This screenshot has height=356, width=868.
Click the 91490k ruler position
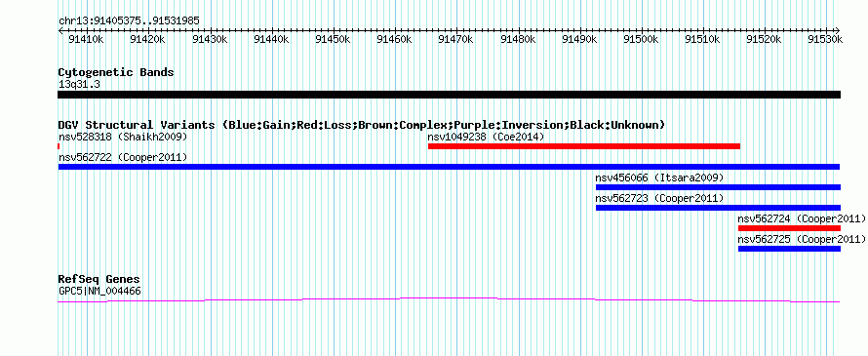[x=579, y=39]
